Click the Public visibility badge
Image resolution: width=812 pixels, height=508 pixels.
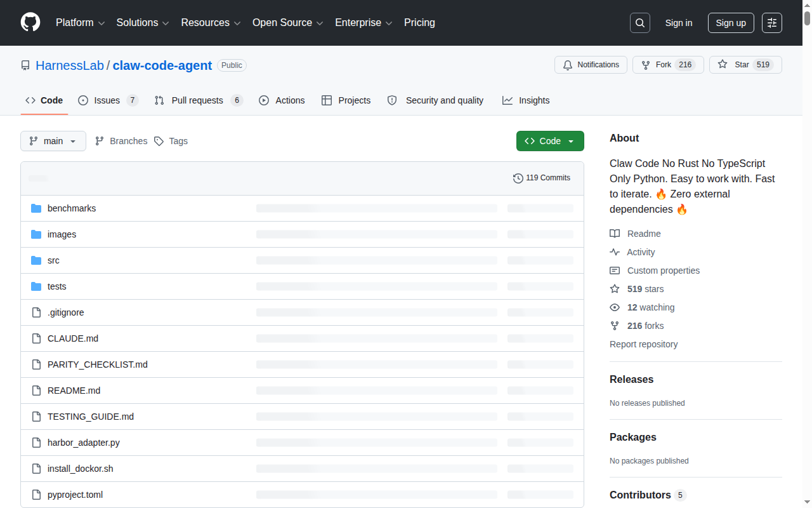tap(232, 65)
